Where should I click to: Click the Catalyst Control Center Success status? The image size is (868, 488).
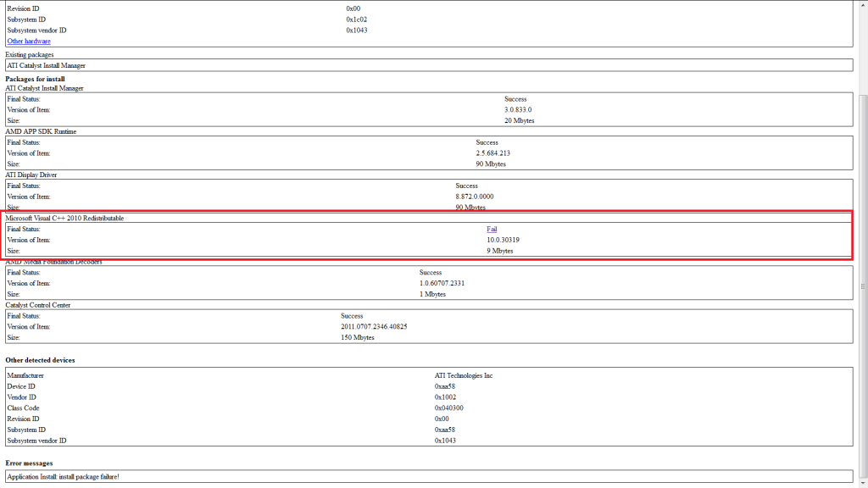(352, 316)
